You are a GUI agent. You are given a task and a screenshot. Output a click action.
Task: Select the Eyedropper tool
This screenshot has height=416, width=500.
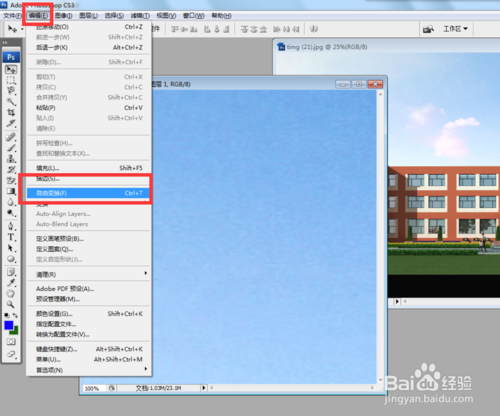pyautogui.click(x=11, y=283)
